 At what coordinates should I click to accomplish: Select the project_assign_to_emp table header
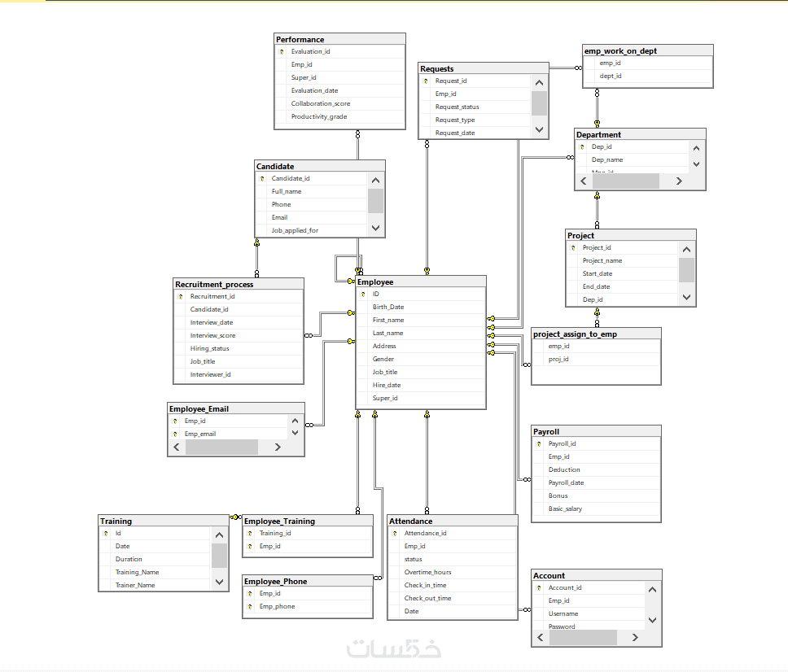coord(596,334)
